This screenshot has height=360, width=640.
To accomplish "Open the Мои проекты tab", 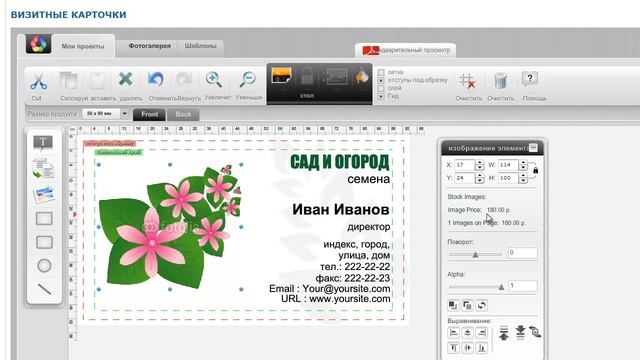I will tap(83, 47).
